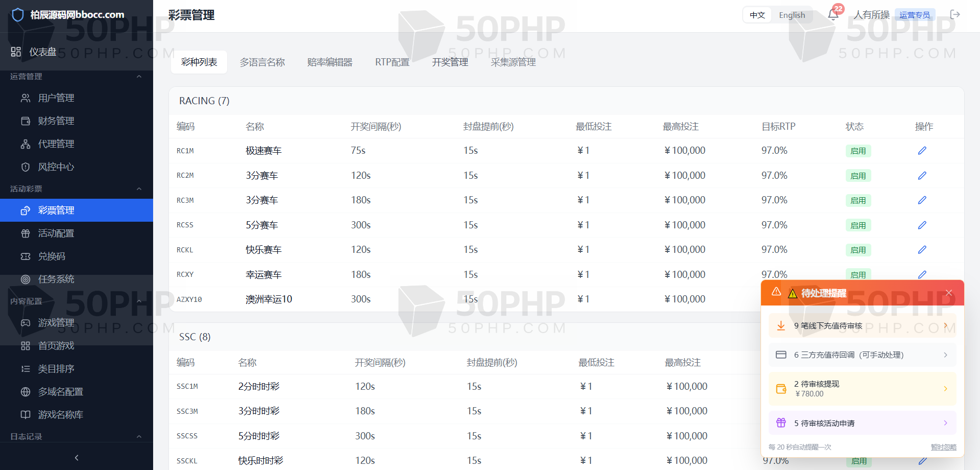The width and height of the screenshot is (980, 470).
Task: Edit the RC1M 极速赛车 row with pencil icon
Action: (922, 151)
